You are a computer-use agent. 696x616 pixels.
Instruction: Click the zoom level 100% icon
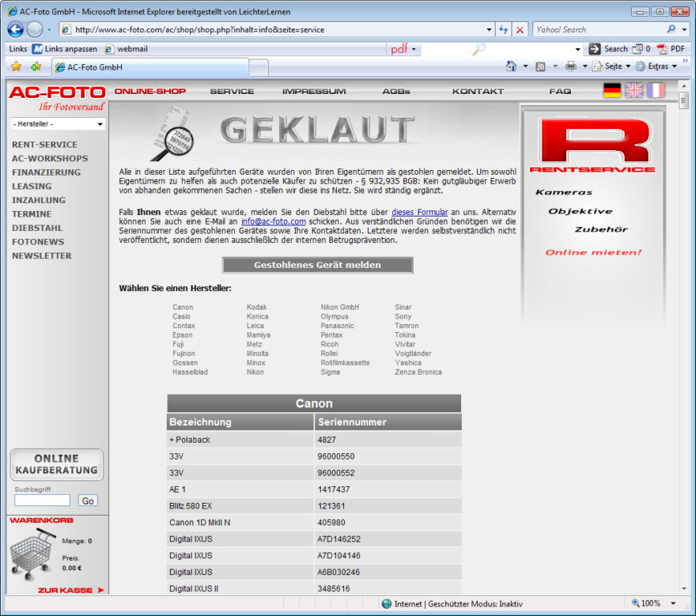tap(636, 603)
